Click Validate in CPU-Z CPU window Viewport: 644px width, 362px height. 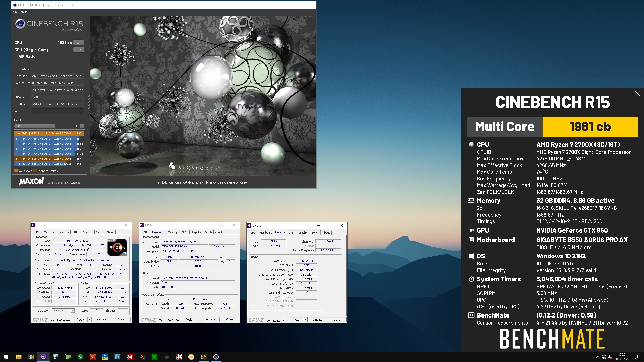pyautogui.click(x=102, y=319)
